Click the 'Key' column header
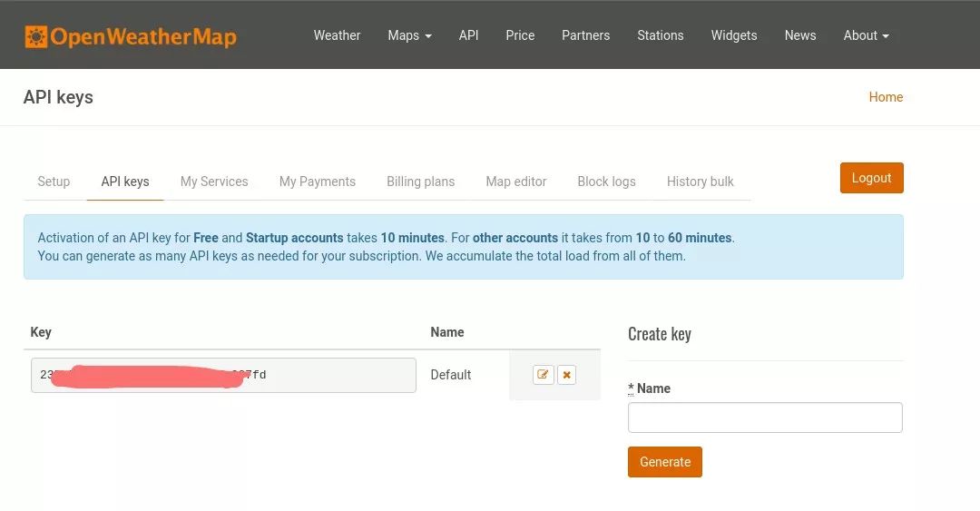The height and width of the screenshot is (511, 980). (x=41, y=332)
